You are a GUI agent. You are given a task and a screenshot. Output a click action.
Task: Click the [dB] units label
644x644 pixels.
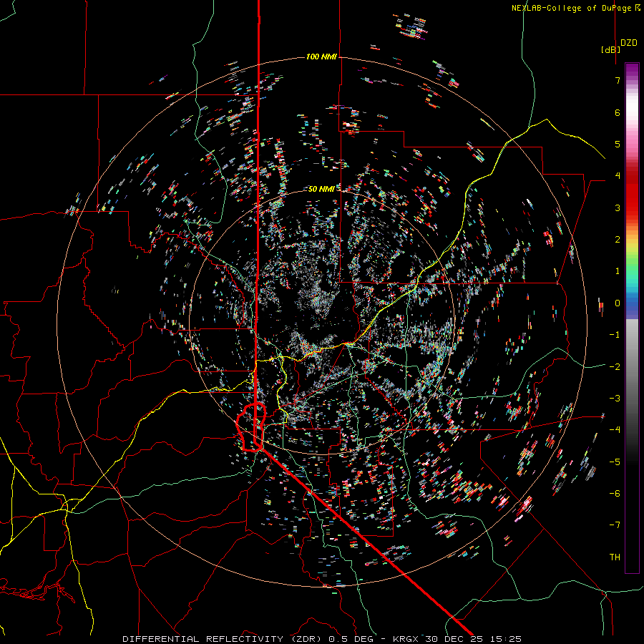tap(611, 49)
